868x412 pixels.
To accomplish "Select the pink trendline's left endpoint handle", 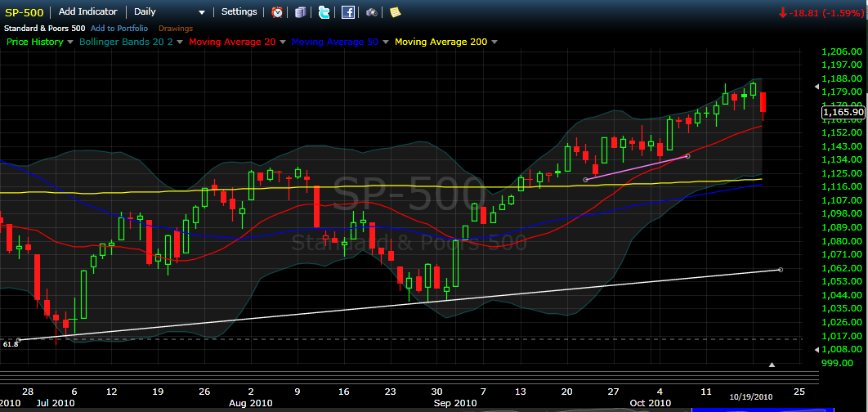I will point(586,179).
